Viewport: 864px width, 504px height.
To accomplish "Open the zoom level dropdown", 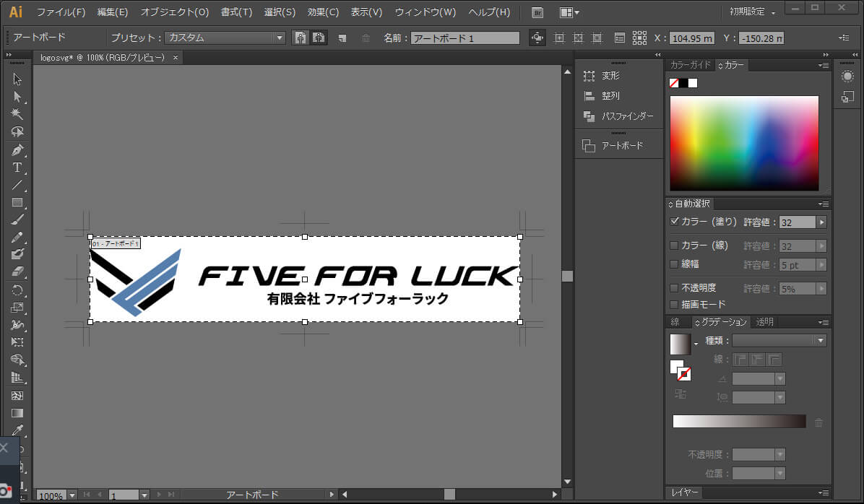I will [72, 495].
